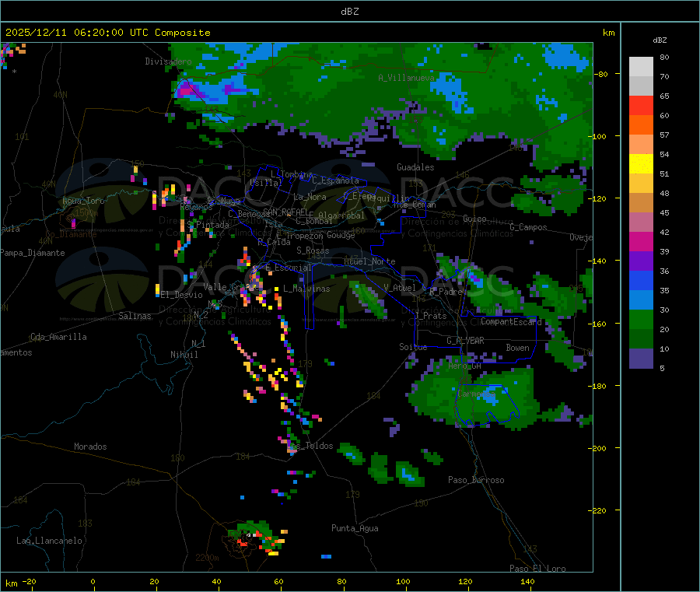Click the 'L_Malvinas' map label
The image size is (700, 592).
[306, 289]
